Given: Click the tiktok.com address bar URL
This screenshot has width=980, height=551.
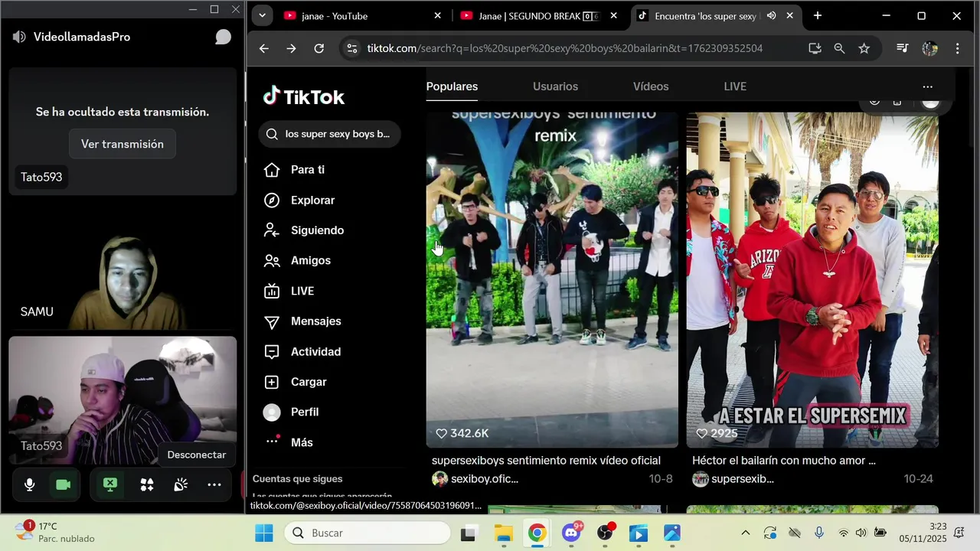Looking at the screenshot, I should (x=564, y=48).
